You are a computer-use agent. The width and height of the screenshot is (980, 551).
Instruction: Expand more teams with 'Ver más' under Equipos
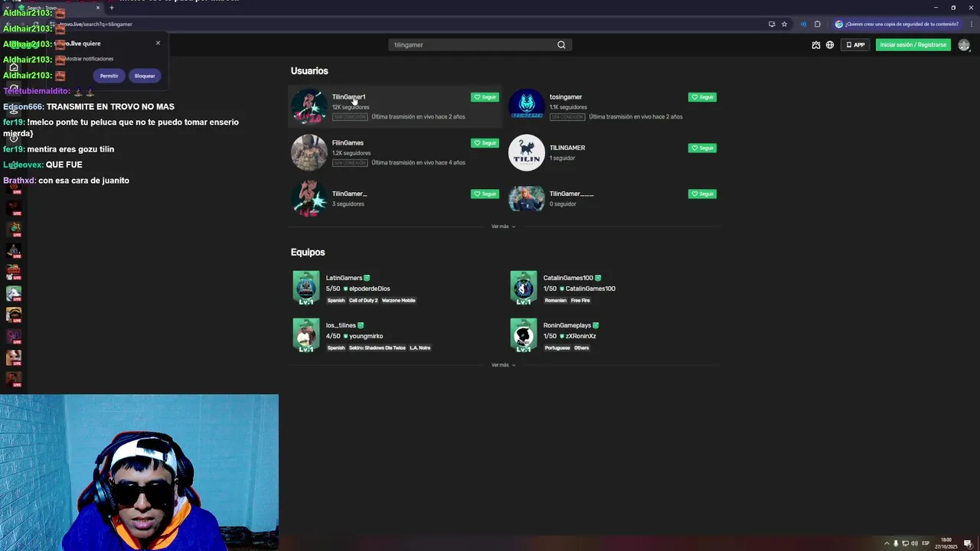pyautogui.click(x=503, y=365)
